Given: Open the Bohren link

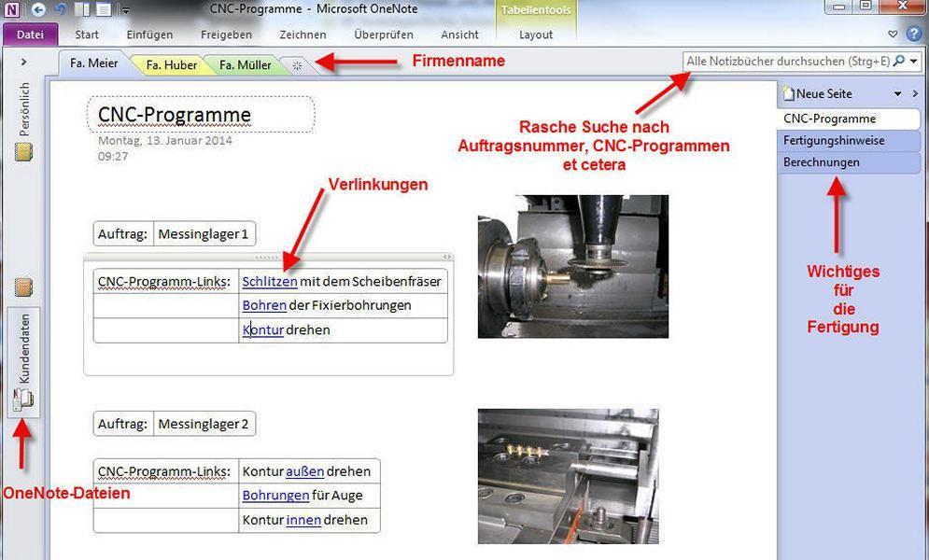Looking at the screenshot, I should tap(264, 305).
